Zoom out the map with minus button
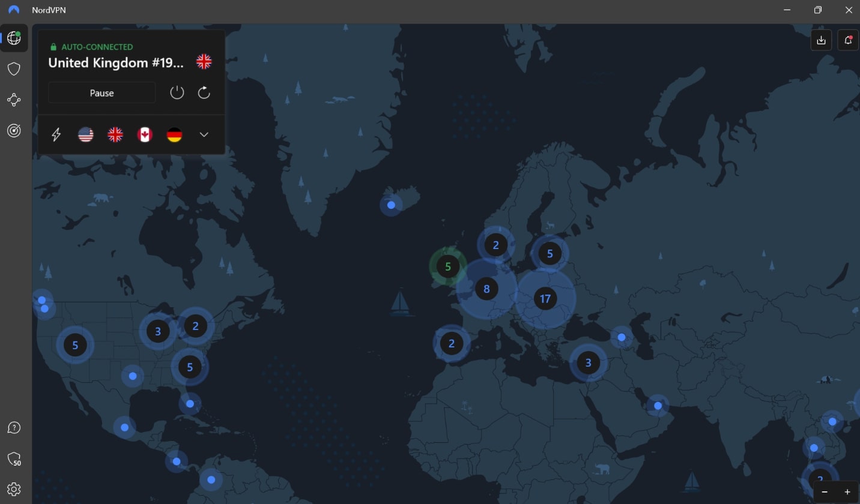 tap(825, 492)
